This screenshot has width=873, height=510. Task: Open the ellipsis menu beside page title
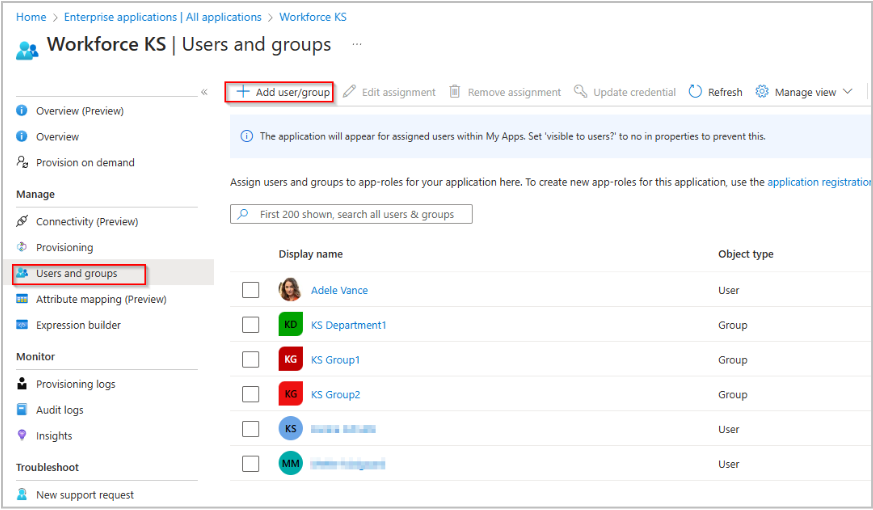coord(357,45)
